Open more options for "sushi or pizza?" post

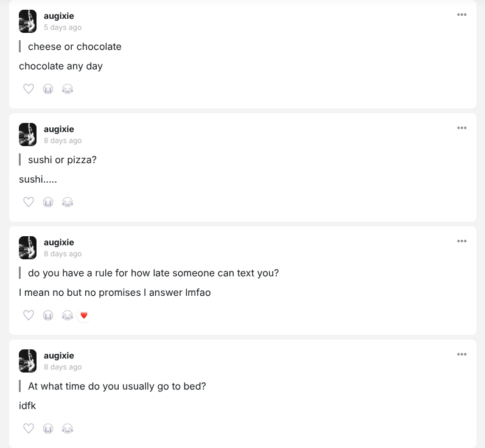[462, 128]
